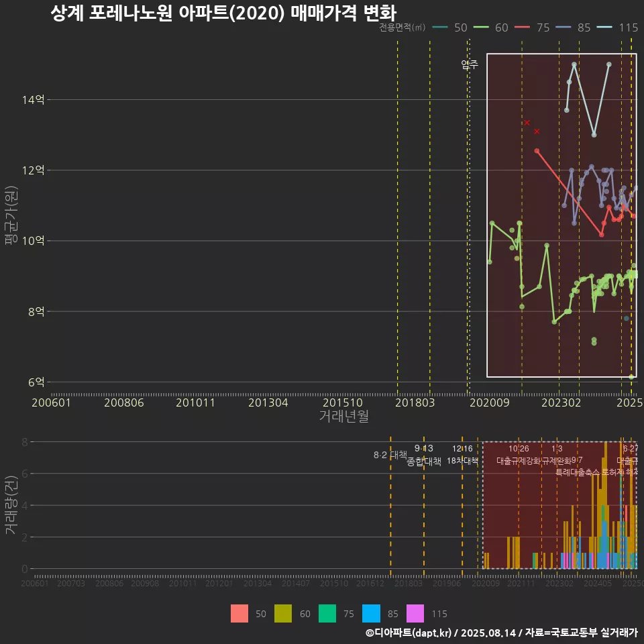
Task: Click the higher red X marker near 13억
Action: [x=527, y=122]
